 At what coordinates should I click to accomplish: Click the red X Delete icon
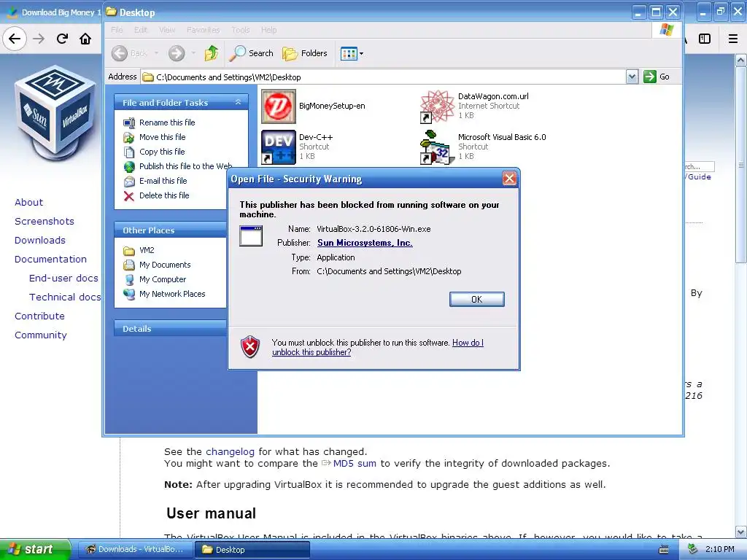pos(129,195)
